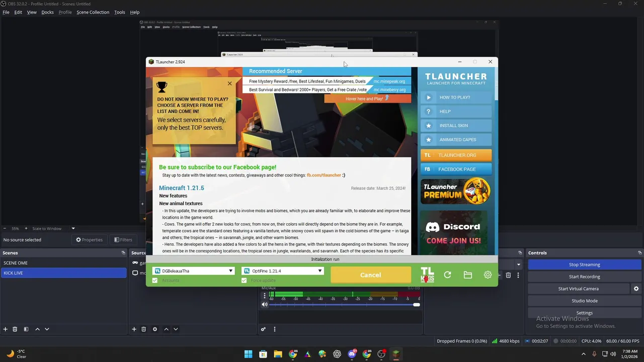
Task: Click the TLauncher Premium banner
Action: [x=456, y=191]
